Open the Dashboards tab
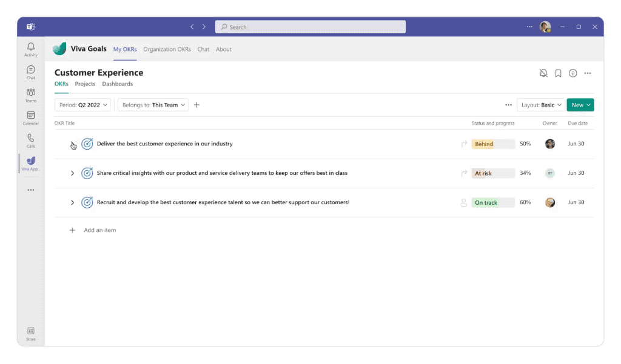The image size is (621, 364). pos(118,84)
